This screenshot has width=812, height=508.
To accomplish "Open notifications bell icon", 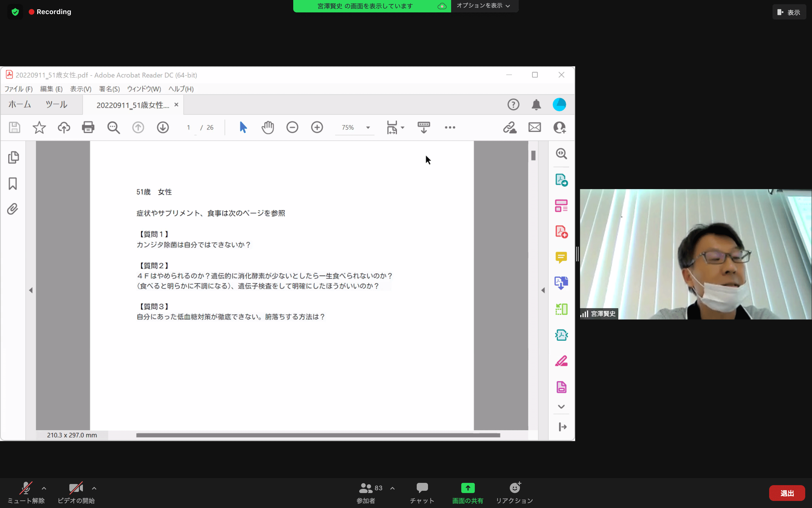I will [x=536, y=104].
